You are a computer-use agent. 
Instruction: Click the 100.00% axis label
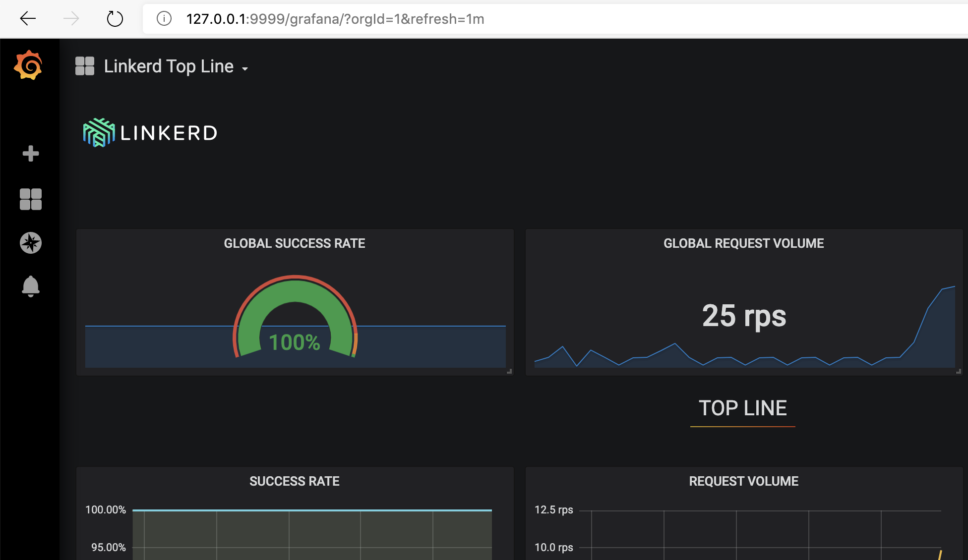(106, 510)
